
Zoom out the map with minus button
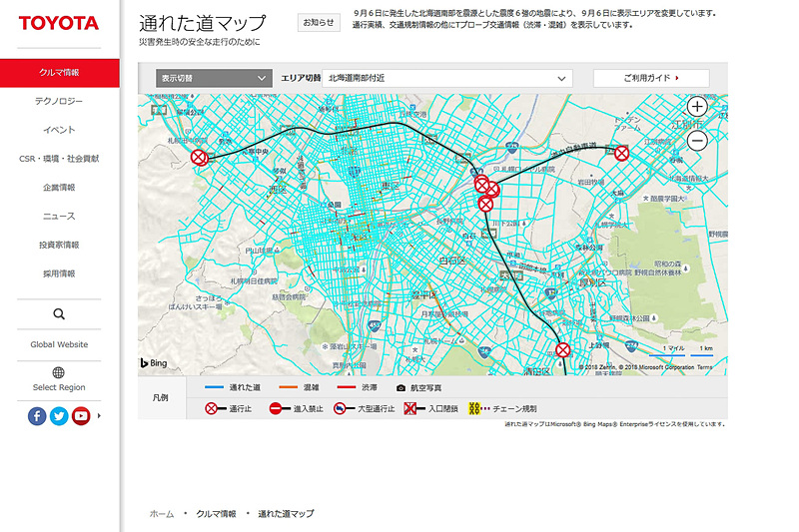(697, 140)
